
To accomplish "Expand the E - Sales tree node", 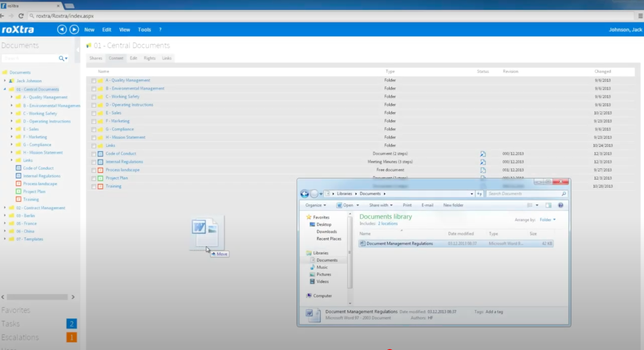I will pos(12,129).
